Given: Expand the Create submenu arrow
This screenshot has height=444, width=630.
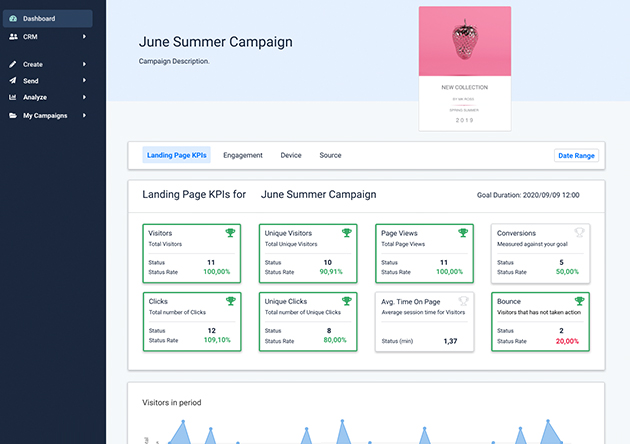Looking at the screenshot, I should [84, 64].
